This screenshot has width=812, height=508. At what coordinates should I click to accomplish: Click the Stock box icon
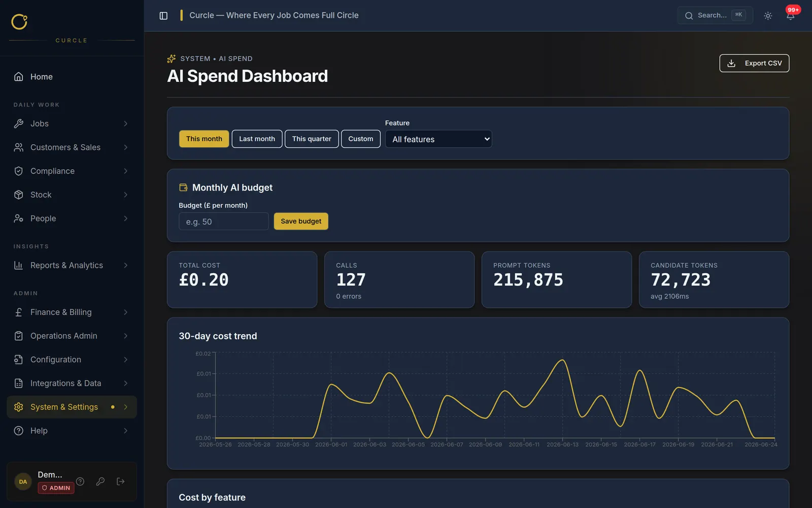[19, 195]
